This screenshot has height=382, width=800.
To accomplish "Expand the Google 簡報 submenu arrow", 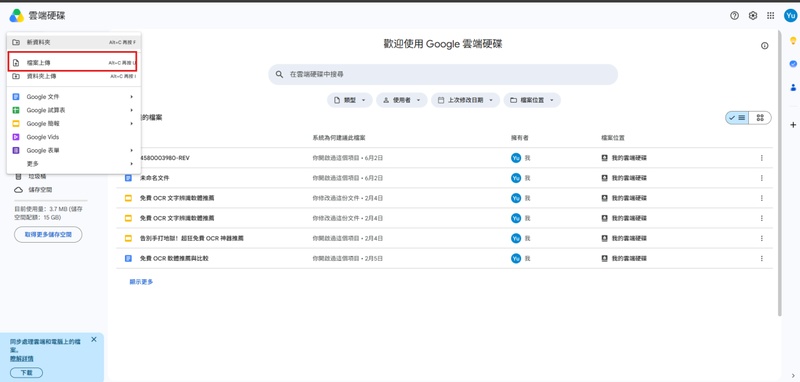I will (131, 123).
